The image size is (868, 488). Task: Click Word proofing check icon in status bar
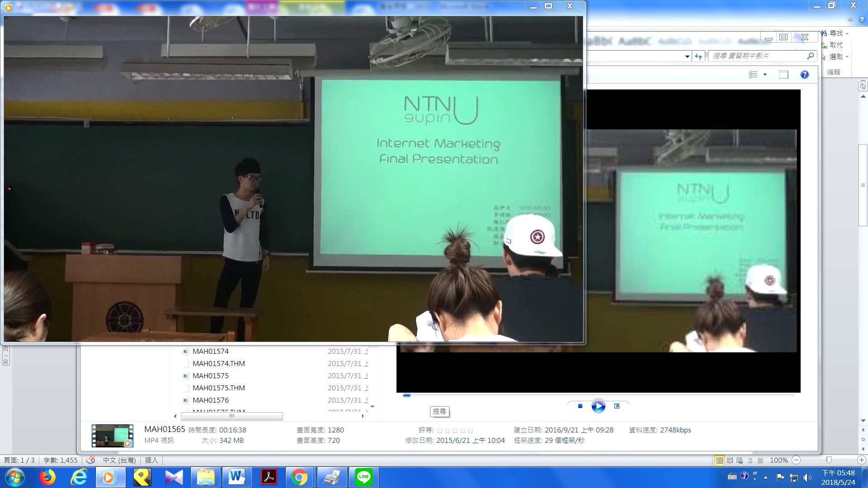click(90, 460)
